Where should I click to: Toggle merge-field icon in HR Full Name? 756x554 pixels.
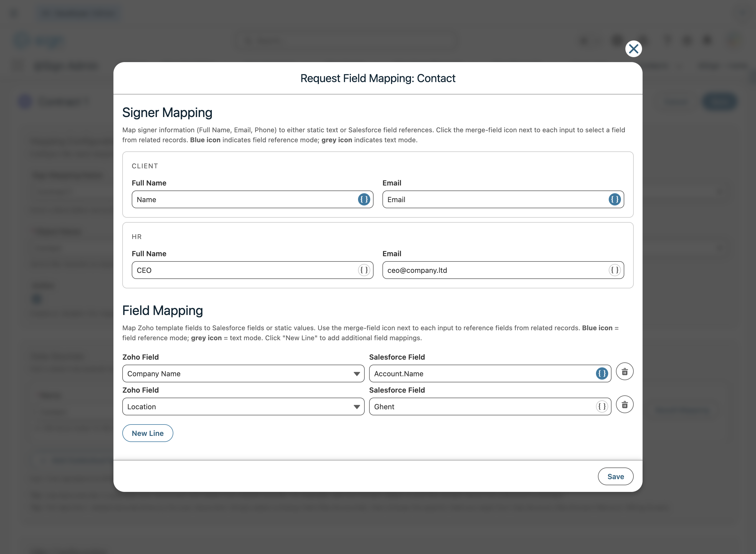[364, 270]
